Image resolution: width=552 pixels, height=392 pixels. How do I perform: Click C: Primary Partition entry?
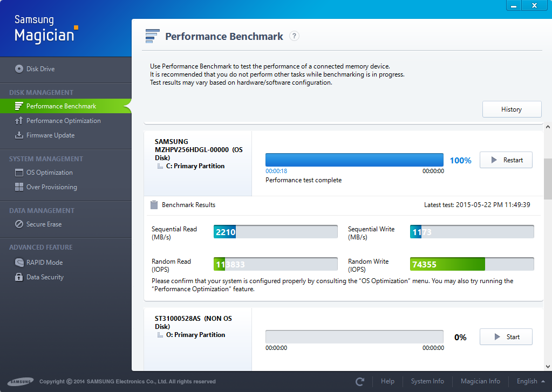(x=195, y=166)
